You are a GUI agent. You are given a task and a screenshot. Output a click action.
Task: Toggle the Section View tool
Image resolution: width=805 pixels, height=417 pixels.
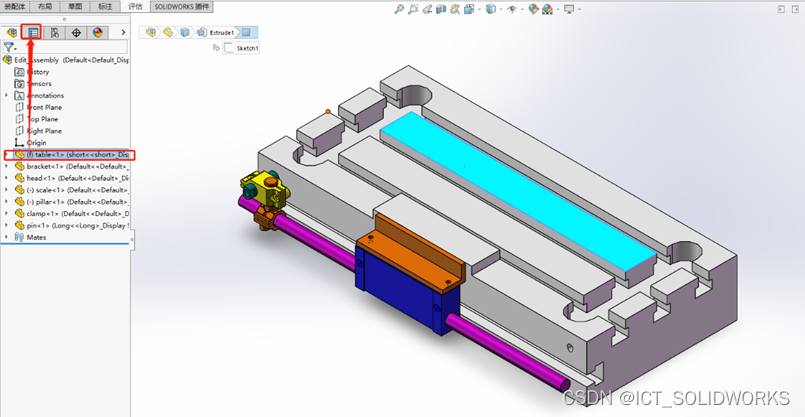pos(441,9)
